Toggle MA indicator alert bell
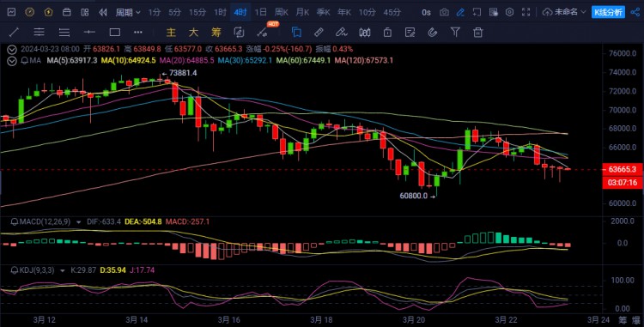The image size is (644, 327). (x=24, y=61)
